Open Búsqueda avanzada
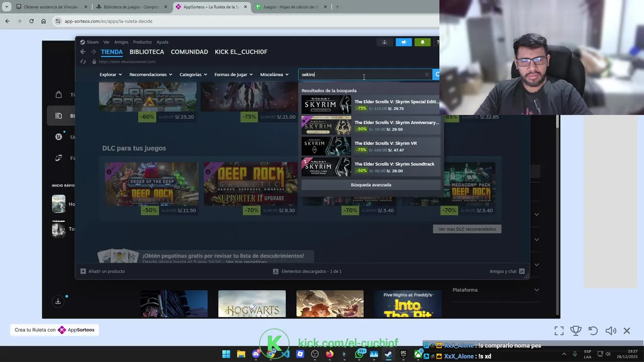 pyautogui.click(x=371, y=185)
